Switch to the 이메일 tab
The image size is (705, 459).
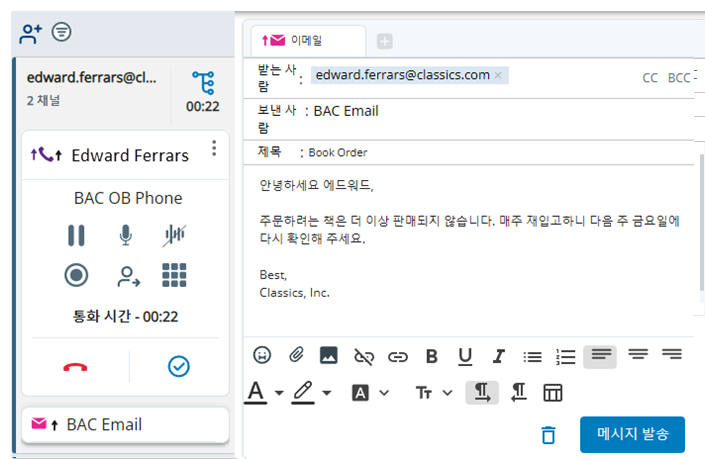point(308,41)
